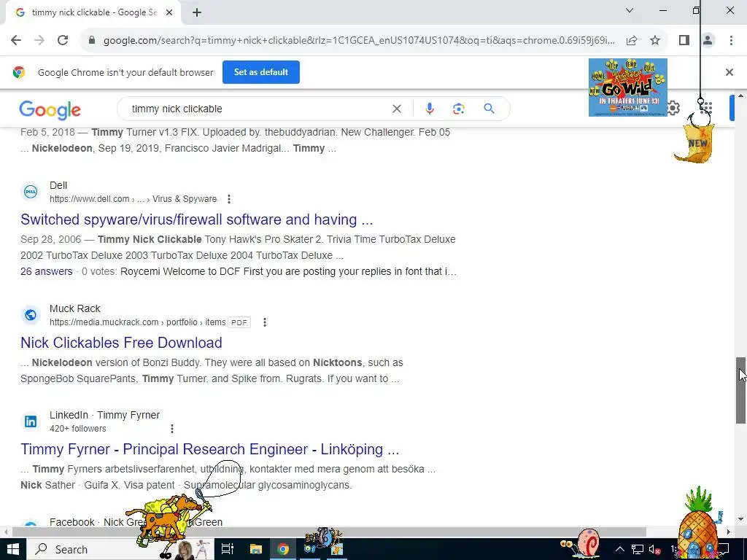The width and height of the screenshot is (747, 560).
Task: Close the timmy nick clickable tab
Action: click(x=169, y=13)
